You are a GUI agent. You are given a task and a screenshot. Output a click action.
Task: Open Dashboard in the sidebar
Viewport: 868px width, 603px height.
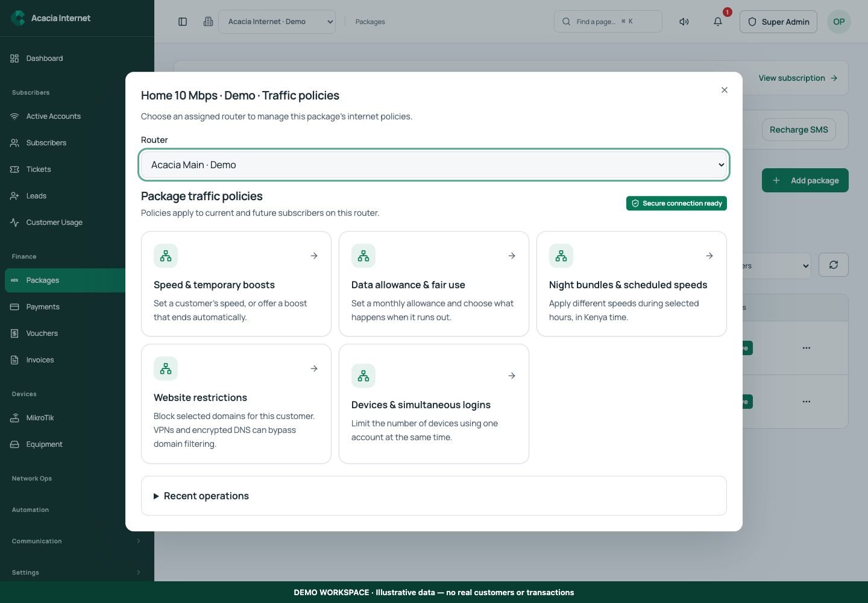(77, 58)
